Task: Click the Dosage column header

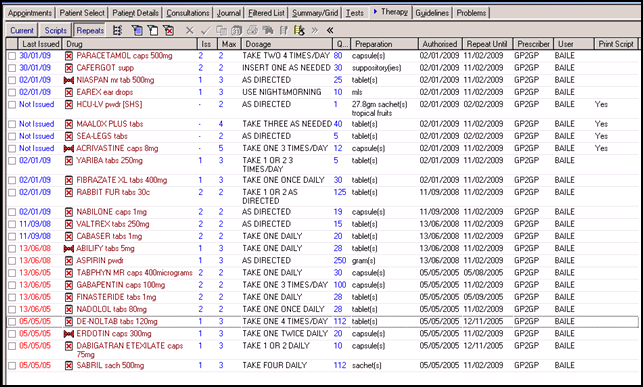Action: coord(287,44)
